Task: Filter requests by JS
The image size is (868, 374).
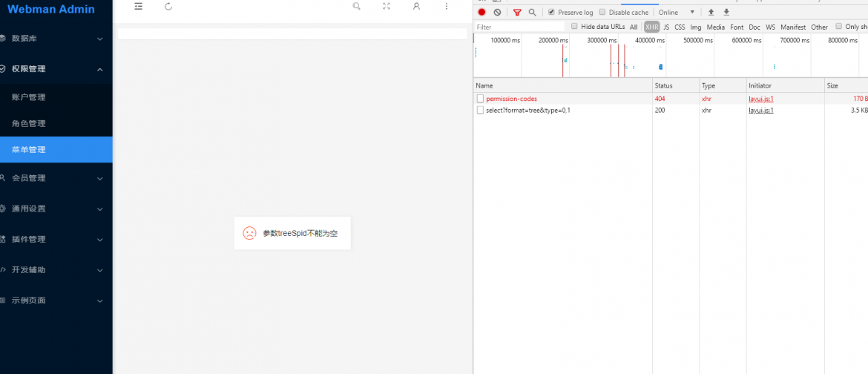Action: coord(666,27)
